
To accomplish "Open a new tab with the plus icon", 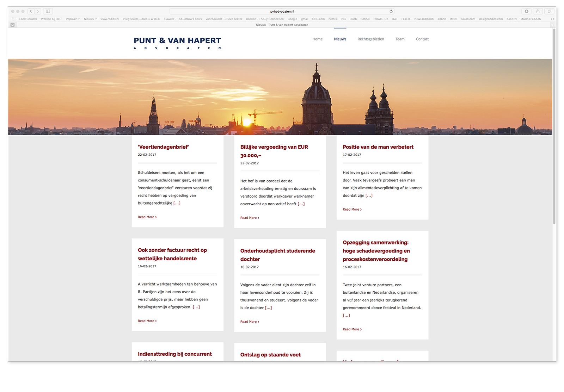I will pos(553,25).
